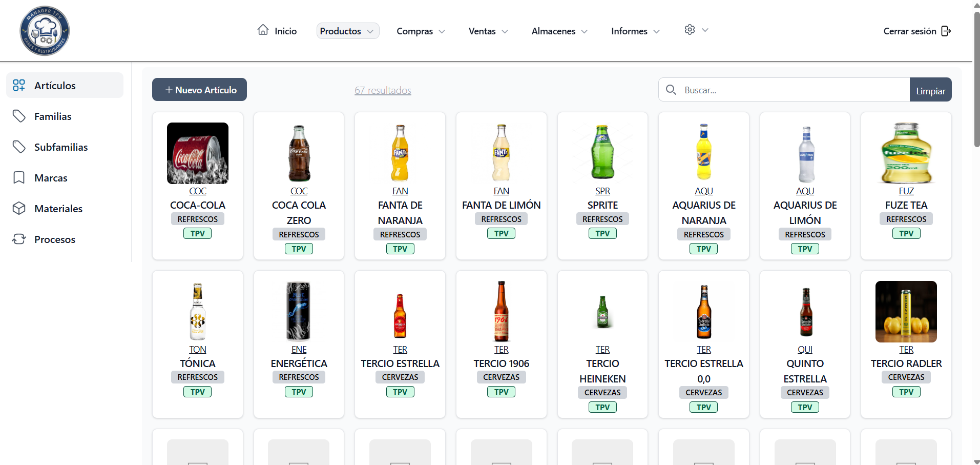This screenshot has width=980, height=465.
Task: Open Materiales via its cube icon
Action: [x=19, y=209]
